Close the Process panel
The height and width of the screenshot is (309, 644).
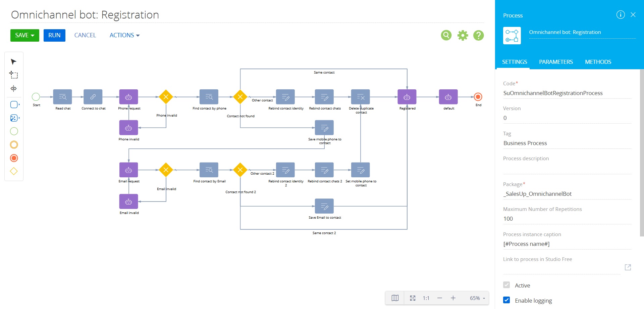[633, 15]
